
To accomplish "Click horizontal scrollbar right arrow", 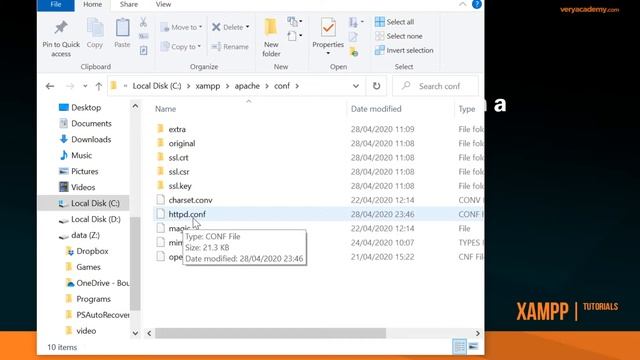I will click(478, 333).
